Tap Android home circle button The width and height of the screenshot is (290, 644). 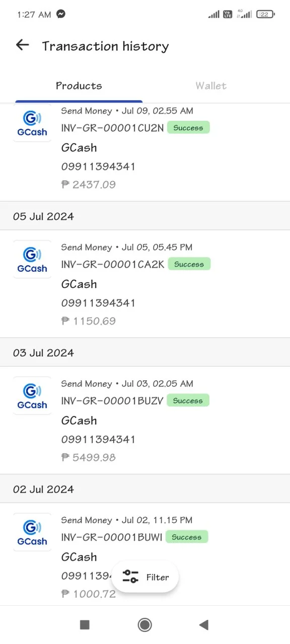[145, 625]
